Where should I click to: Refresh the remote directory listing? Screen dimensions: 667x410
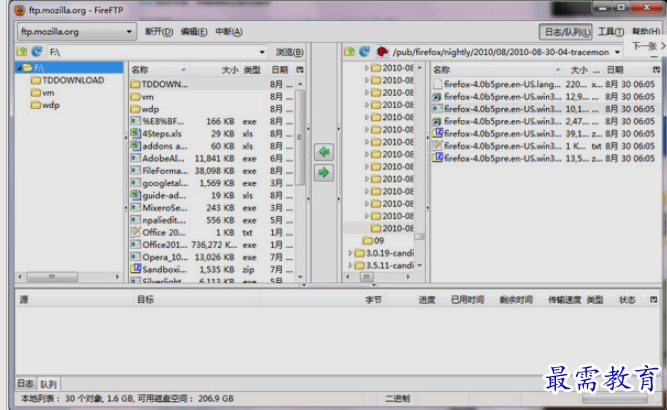[x=364, y=52]
